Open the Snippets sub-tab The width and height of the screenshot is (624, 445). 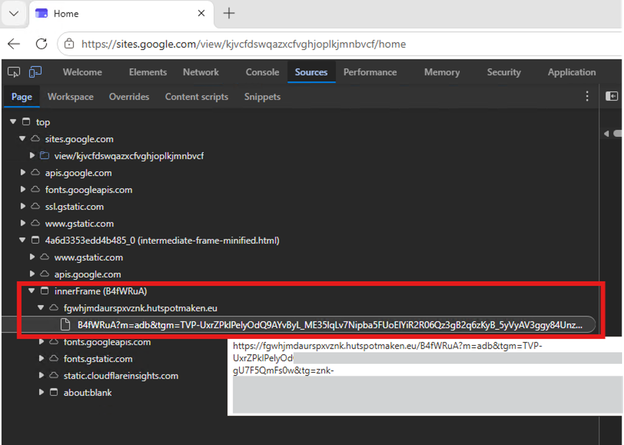click(262, 97)
